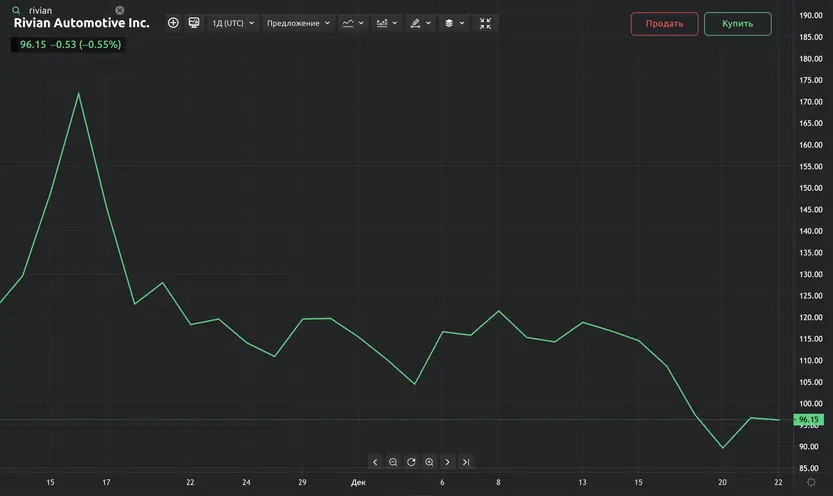
Task: Collapse chart with the fullscreen arrows icon
Action: tap(485, 23)
